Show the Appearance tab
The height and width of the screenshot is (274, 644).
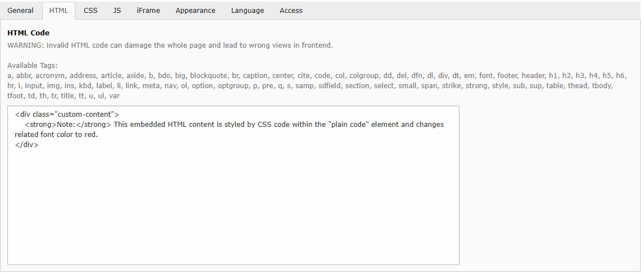195,11
